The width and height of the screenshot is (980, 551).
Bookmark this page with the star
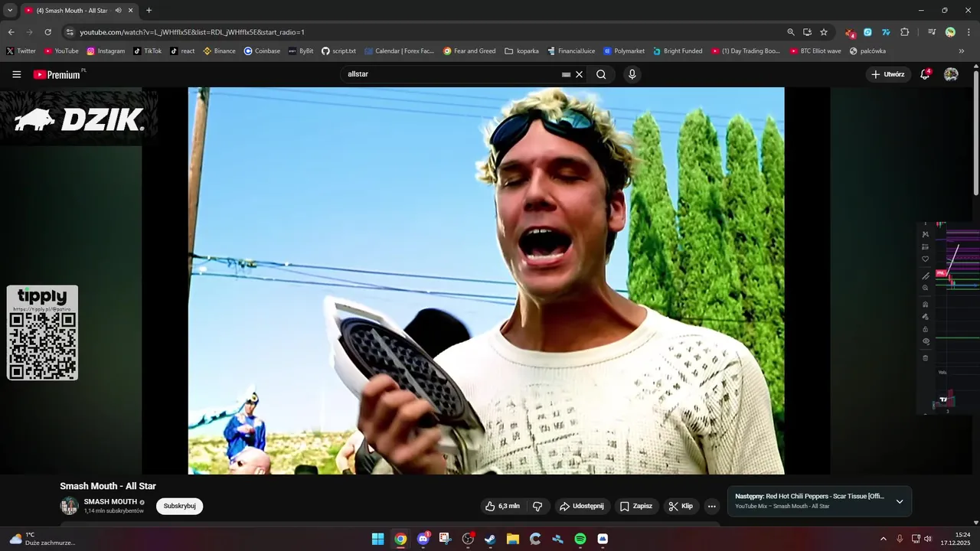pos(824,32)
